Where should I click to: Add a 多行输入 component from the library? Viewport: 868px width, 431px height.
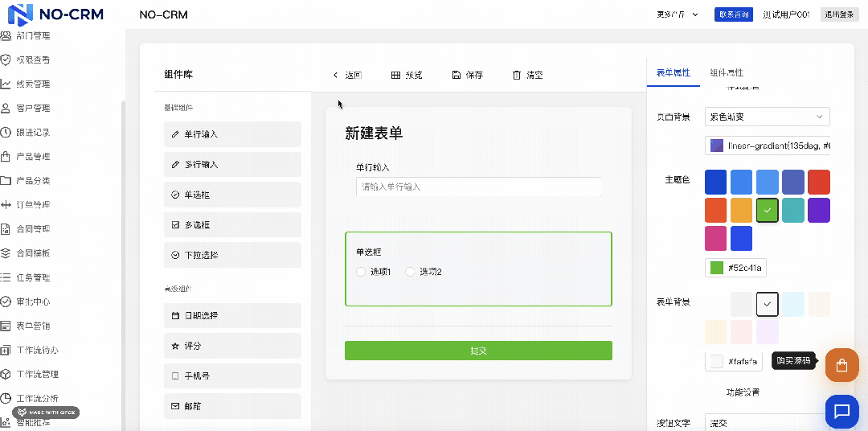coord(232,165)
